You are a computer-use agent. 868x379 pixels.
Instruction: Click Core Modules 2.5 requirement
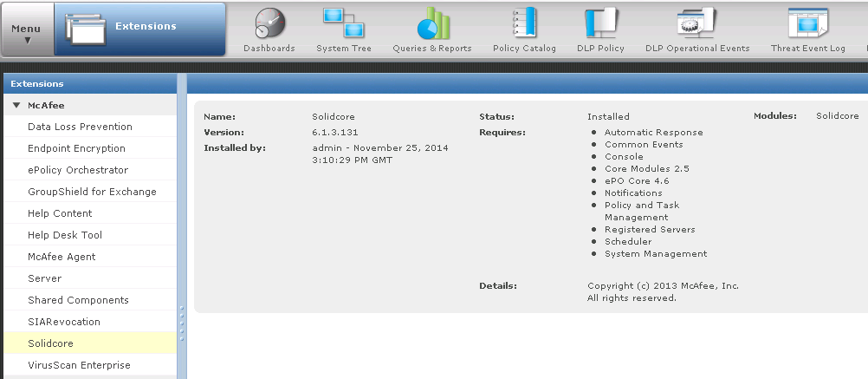[646, 168]
